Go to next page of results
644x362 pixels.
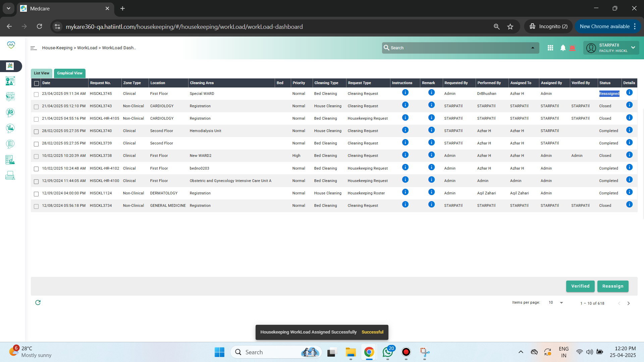point(629,303)
